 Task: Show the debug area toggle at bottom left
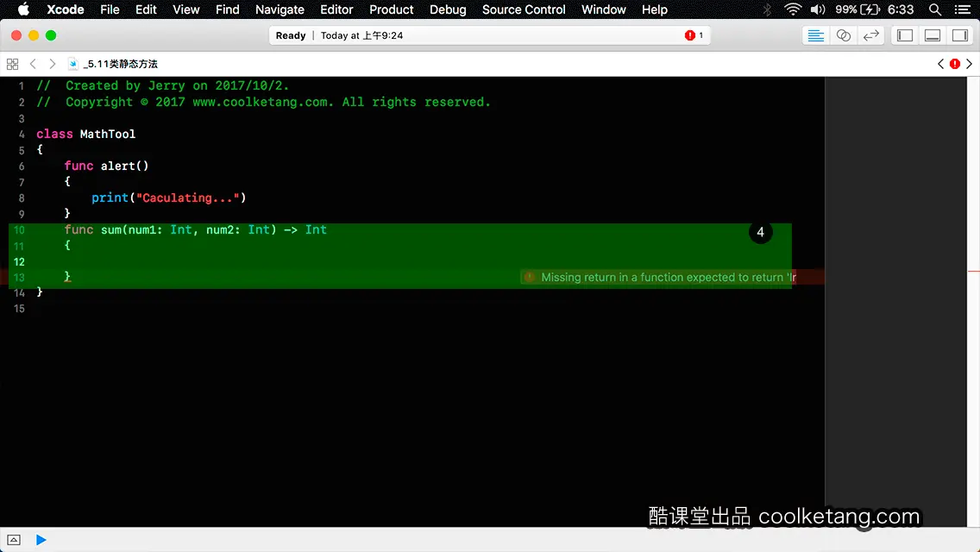click(14, 540)
